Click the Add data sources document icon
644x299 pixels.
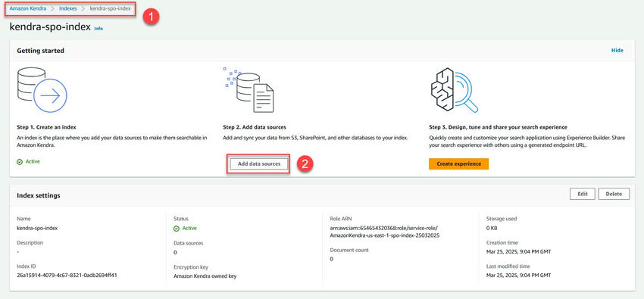249,90
